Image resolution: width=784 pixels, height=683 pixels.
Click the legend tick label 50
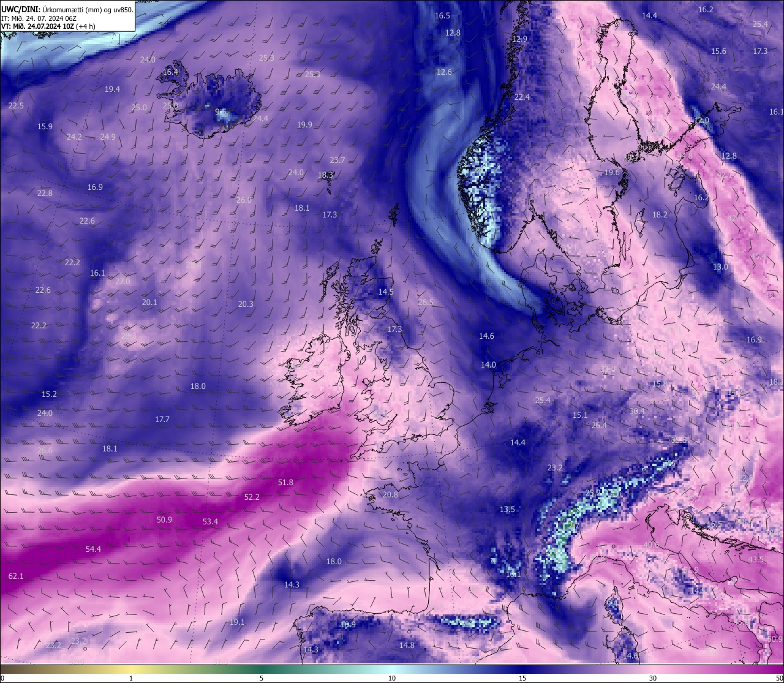click(779, 678)
